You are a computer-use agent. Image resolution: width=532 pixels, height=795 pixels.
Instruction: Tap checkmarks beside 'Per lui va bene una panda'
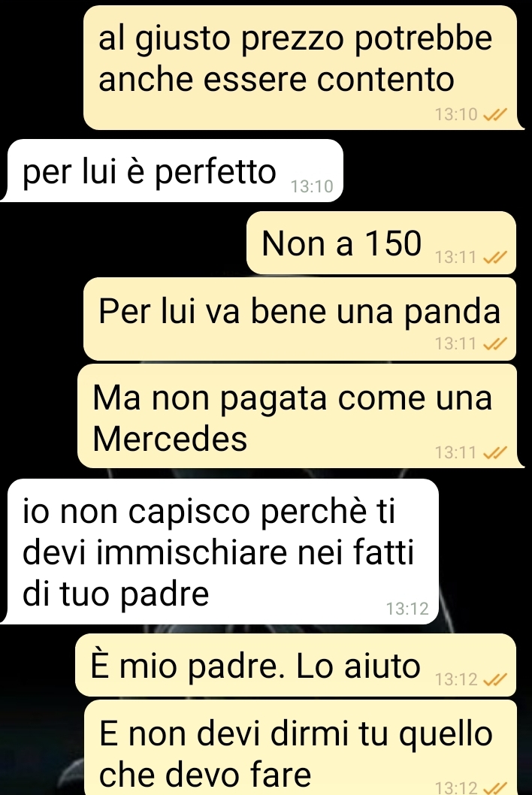pyautogui.click(x=495, y=344)
